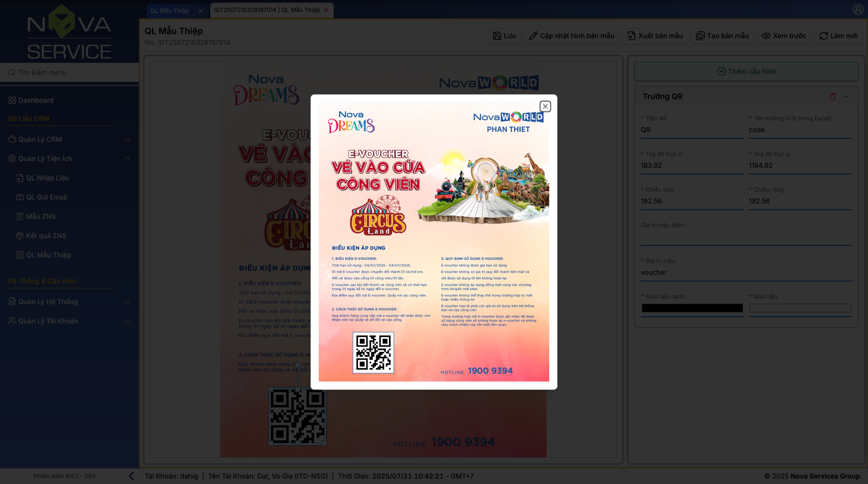Delete the Trường QR configuration with trash icon
The height and width of the screenshot is (484, 868).
coord(832,96)
